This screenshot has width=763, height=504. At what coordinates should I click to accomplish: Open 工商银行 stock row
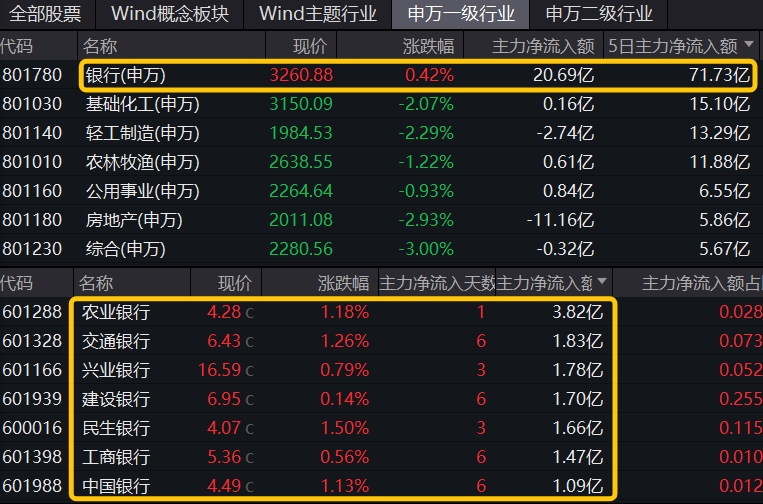pos(382,456)
